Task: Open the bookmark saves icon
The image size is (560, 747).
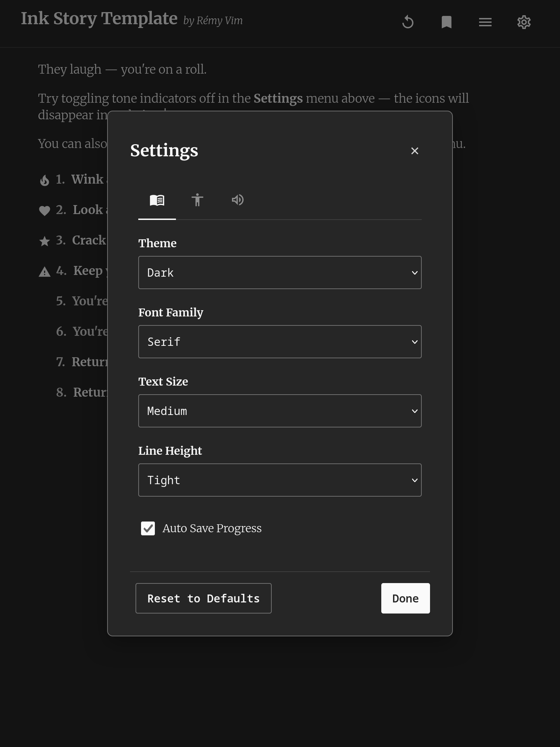Action: coord(447,22)
